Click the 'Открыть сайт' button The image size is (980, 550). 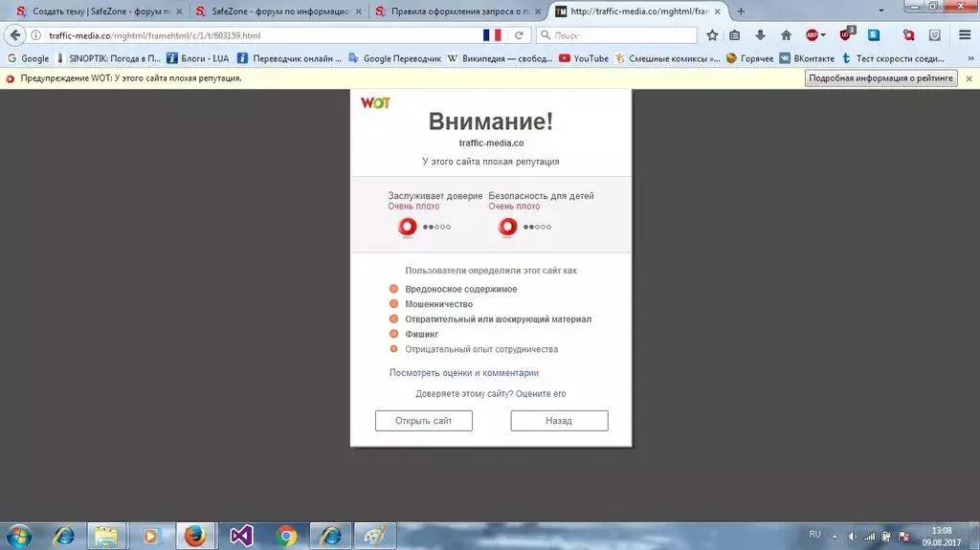point(424,421)
